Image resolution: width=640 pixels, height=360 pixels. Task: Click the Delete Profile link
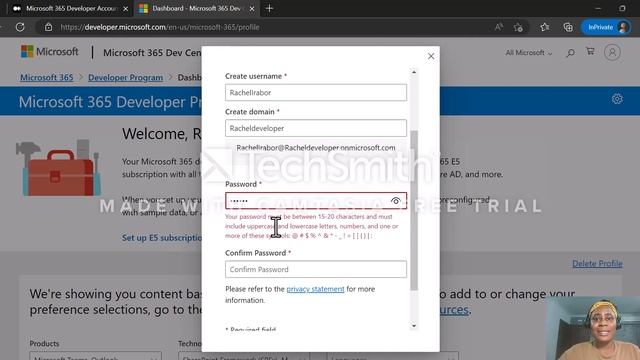click(597, 264)
